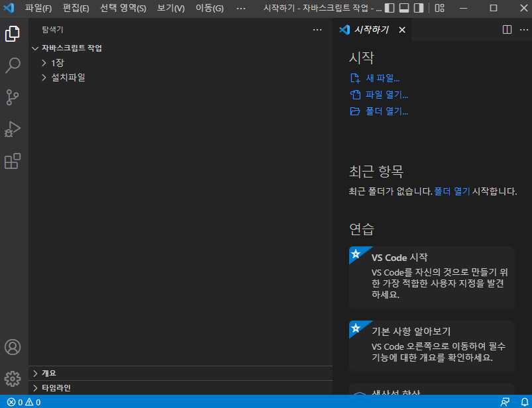Collapse the 자바스크립트 작업 folder section
The height and width of the screenshot is (408, 532).
click(x=35, y=48)
